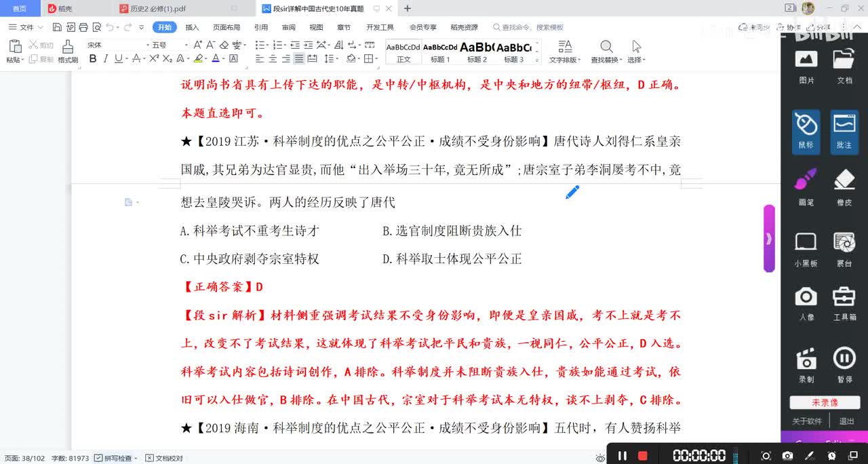
Task: Click the 文档校对 button in status bar
Action: tap(165, 459)
